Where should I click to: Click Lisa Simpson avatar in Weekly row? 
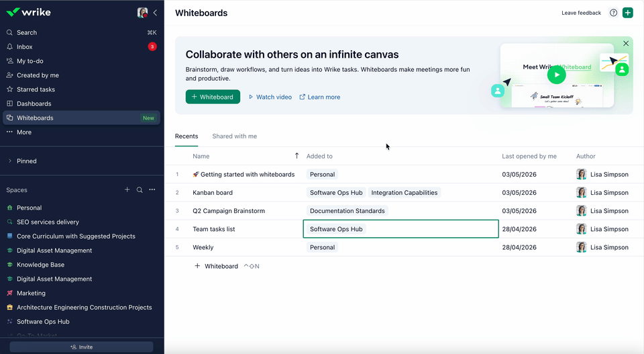(581, 247)
